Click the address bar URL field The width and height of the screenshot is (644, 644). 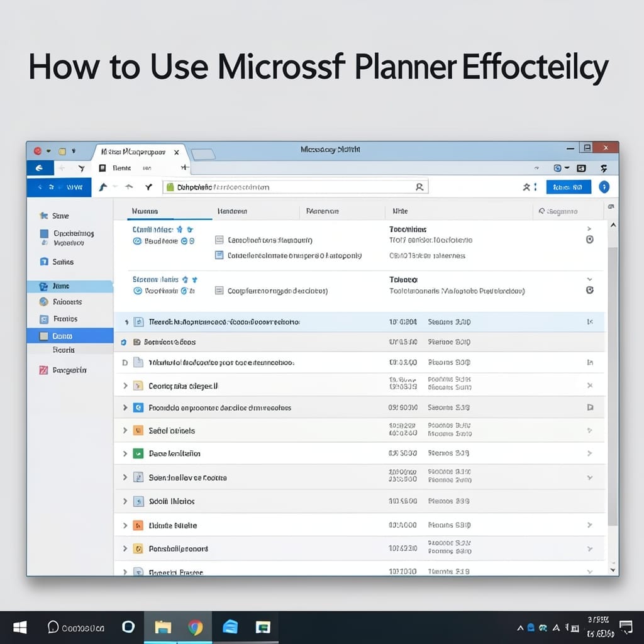pyautogui.click(x=296, y=187)
